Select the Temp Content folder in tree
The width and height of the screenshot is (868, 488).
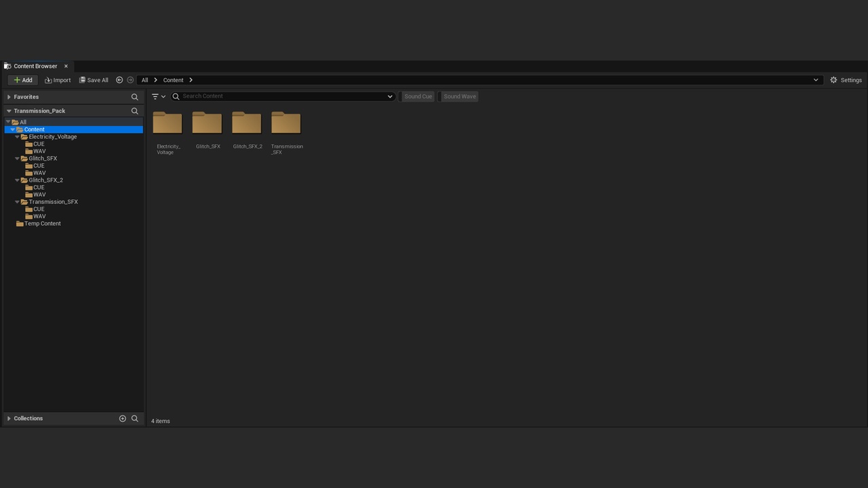(42, 224)
